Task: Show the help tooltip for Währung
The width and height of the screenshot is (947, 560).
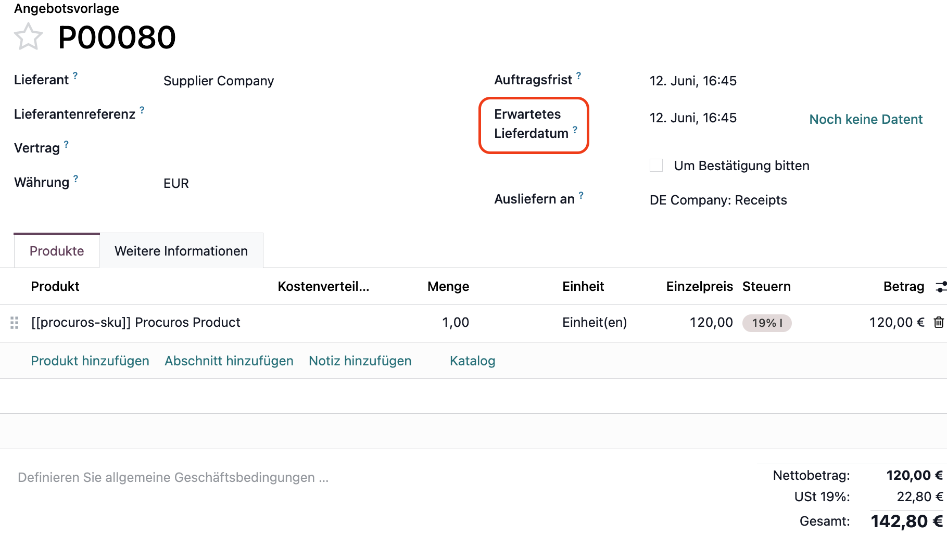Action: (76, 179)
